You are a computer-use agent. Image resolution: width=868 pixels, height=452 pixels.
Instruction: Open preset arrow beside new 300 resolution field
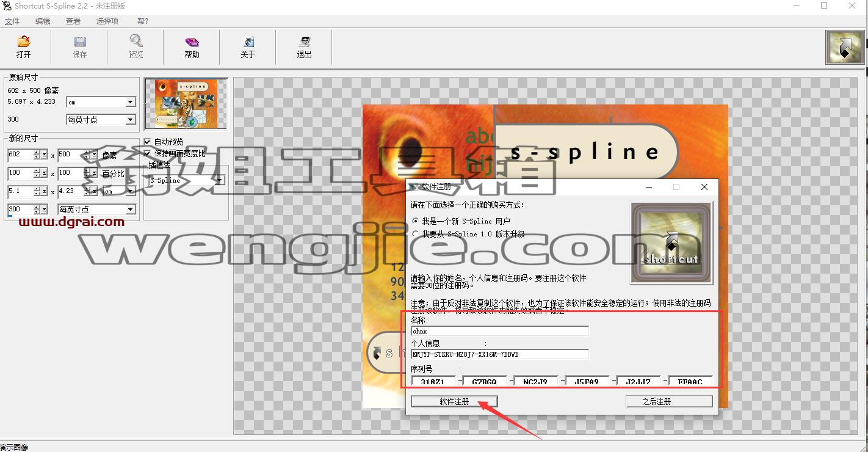click(x=44, y=210)
